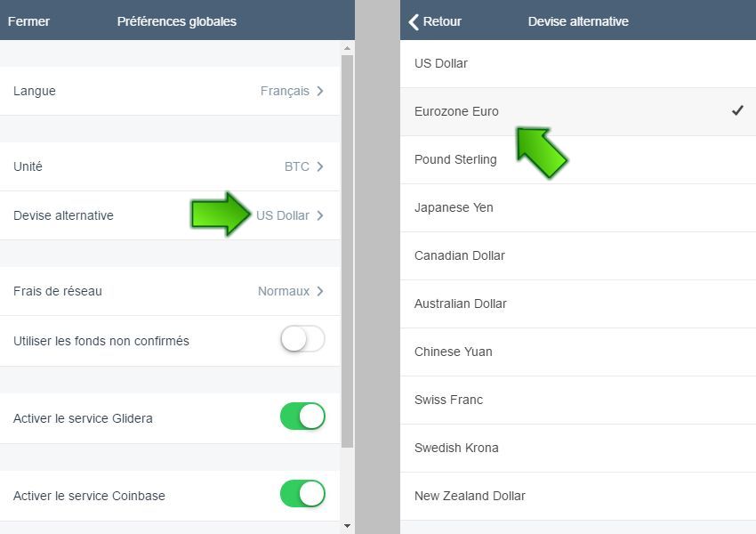Pick Swiss Franc from the currency list
756x534 pixels.
(448, 400)
